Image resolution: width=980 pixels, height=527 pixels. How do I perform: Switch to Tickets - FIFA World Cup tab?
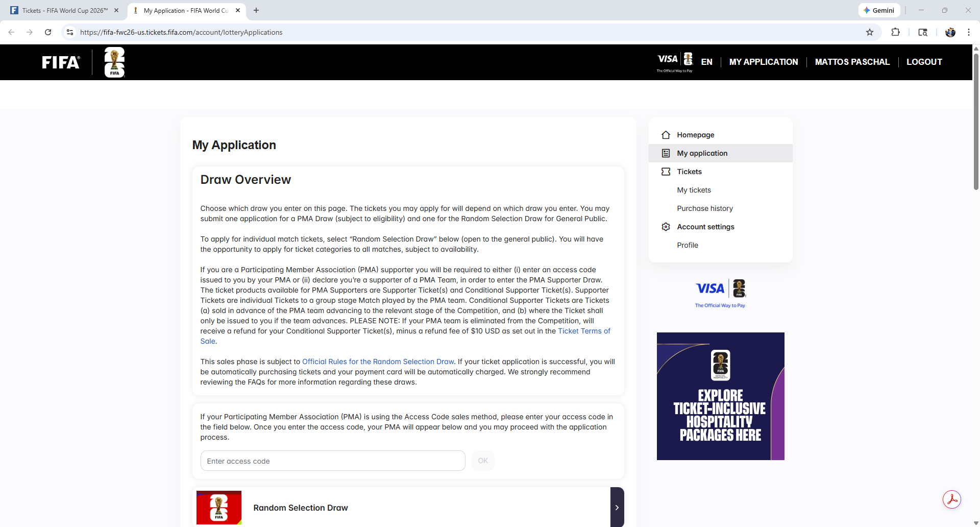[65, 10]
